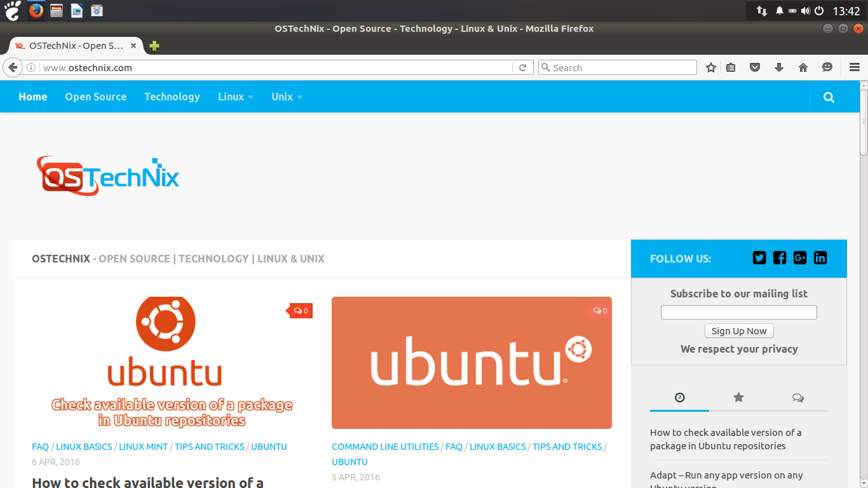Open sidebar link about checking package version
Image resolution: width=868 pixels, height=488 pixels.
pyautogui.click(x=726, y=439)
